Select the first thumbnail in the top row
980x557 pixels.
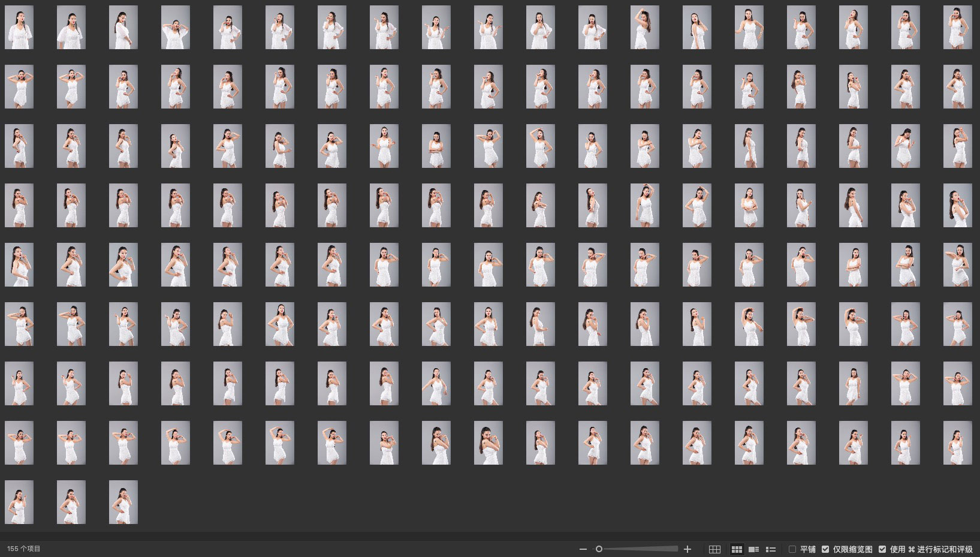(19, 28)
